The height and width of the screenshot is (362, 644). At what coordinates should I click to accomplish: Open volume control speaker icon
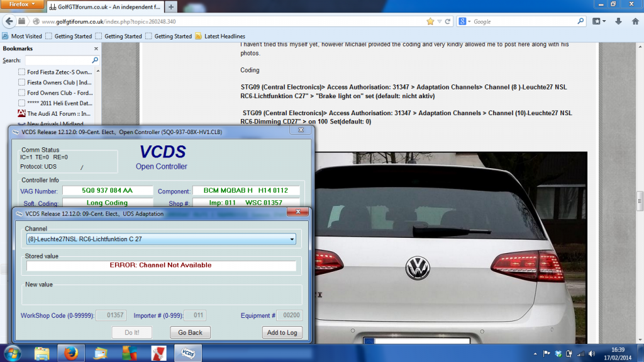coord(591,353)
